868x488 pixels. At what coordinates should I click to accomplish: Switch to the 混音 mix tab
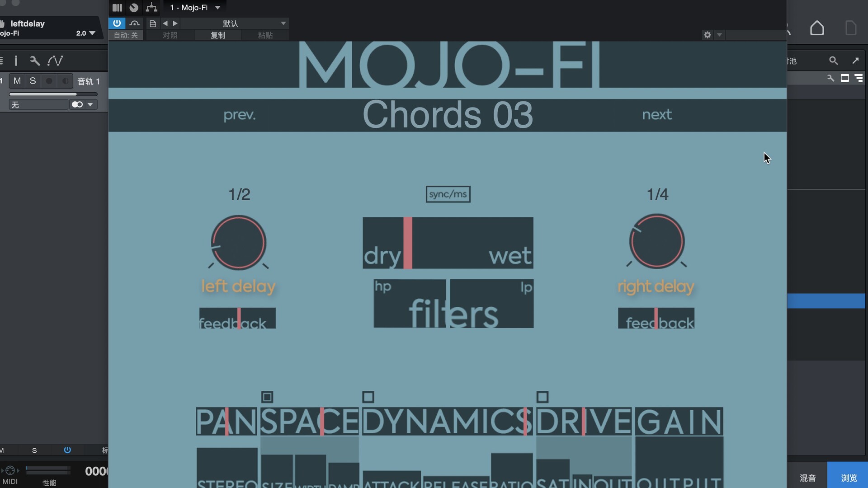(807, 478)
